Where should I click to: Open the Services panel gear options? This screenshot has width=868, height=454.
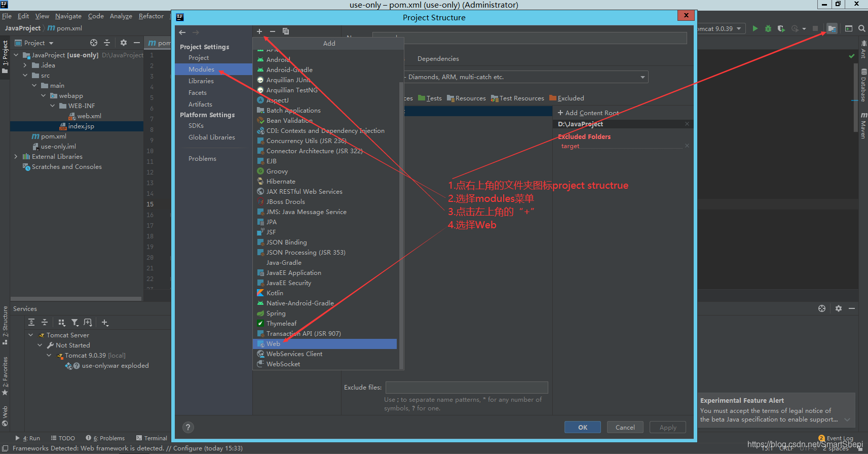pos(839,308)
